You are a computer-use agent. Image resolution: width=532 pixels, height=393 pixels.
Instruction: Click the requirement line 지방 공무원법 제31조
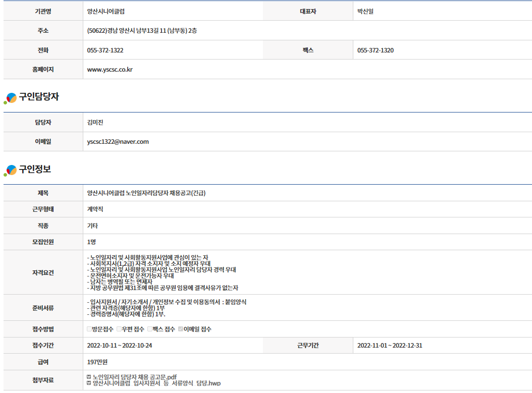point(163,288)
